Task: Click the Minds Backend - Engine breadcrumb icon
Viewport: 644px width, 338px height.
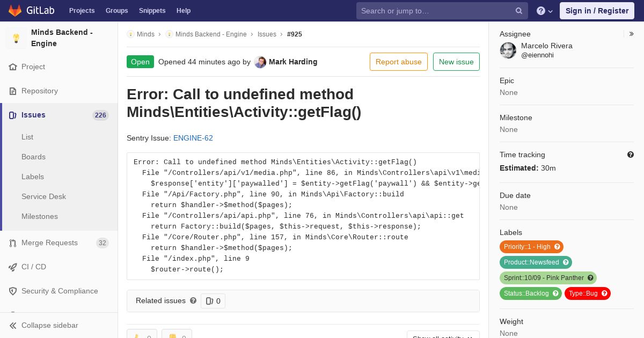Action: (169, 34)
